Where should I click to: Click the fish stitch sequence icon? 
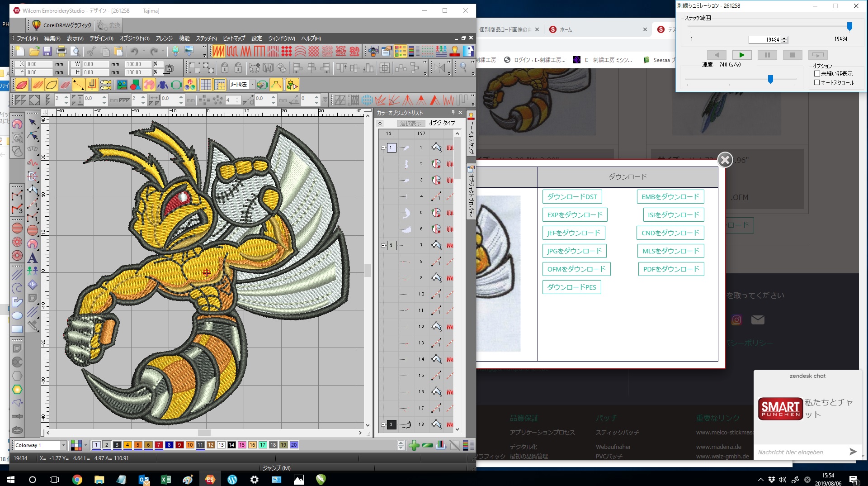(106, 85)
